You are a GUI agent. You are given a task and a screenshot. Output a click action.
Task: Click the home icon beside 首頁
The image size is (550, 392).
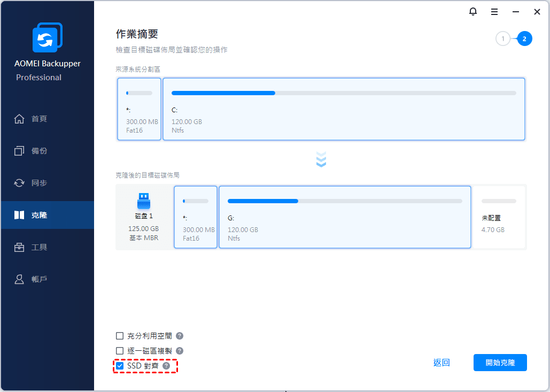[x=19, y=119]
